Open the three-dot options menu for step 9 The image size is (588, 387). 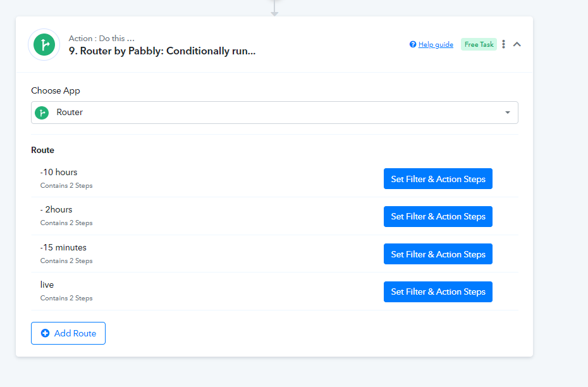click(x=504, y=44)
